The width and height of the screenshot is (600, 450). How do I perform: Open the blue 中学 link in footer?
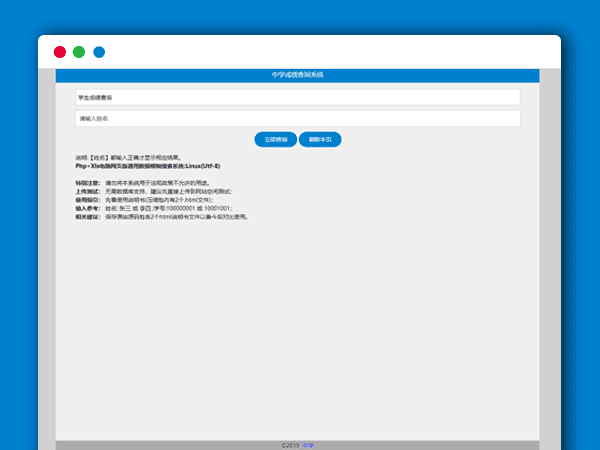308,445
